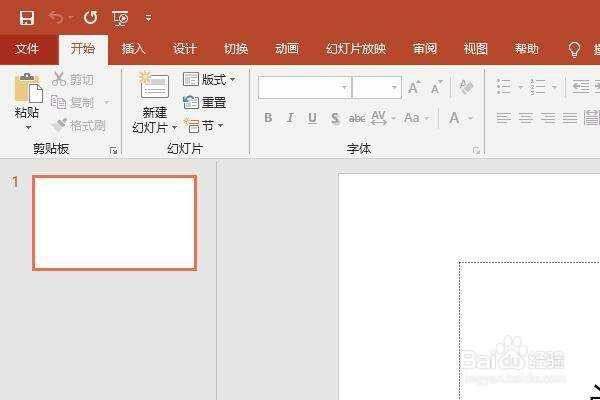Screen dimensions: 600x400
Task: Toggle text Shadow S button
Action: [335, 118]
